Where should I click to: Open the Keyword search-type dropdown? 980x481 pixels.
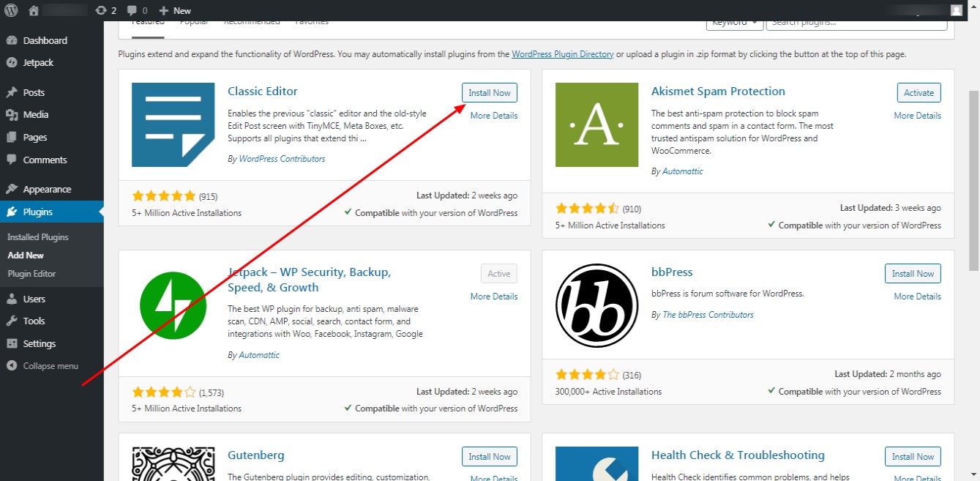click(x=734, y=25)
